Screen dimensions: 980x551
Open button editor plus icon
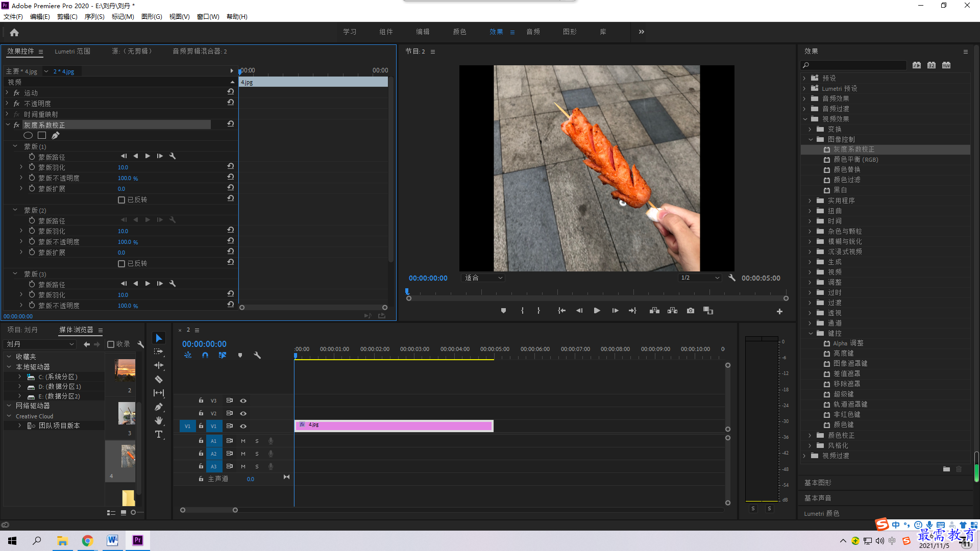point(779,311)
